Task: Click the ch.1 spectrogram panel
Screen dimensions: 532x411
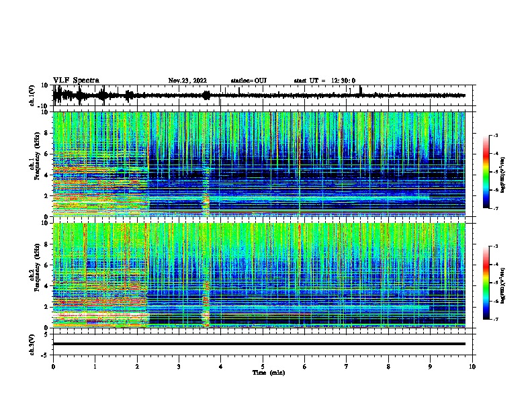Action: (x=259, y=164)
